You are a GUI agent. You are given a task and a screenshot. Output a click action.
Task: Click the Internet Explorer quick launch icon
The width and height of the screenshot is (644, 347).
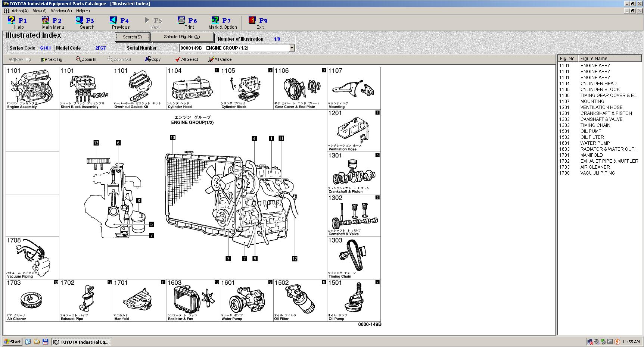28,341
